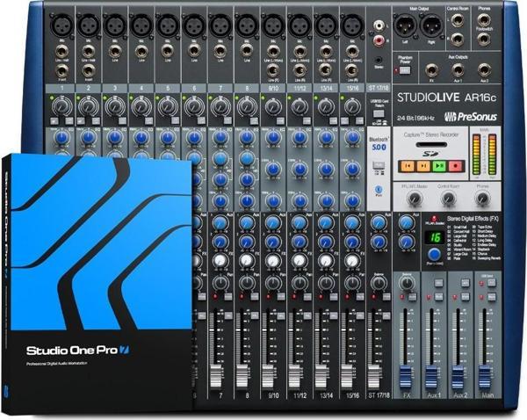
Task: Tap the channel 15/16 XLR Mic input
Action: tap(352, 25)
